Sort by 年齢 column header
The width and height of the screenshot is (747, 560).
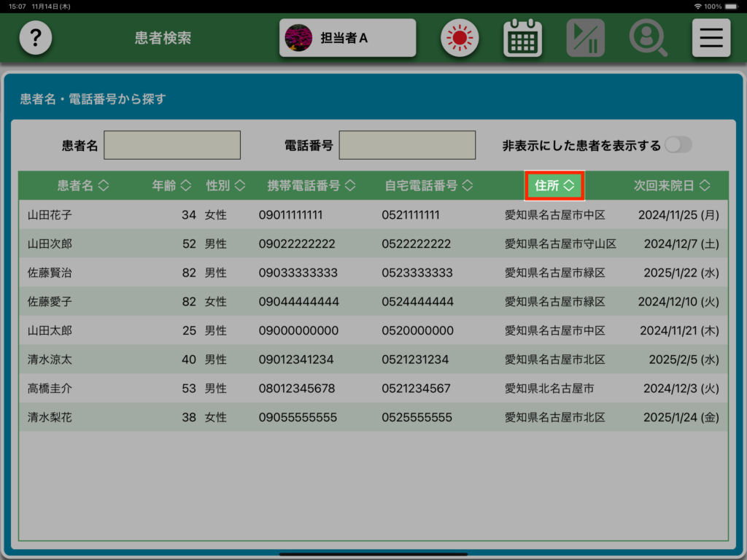coord(171,186)
